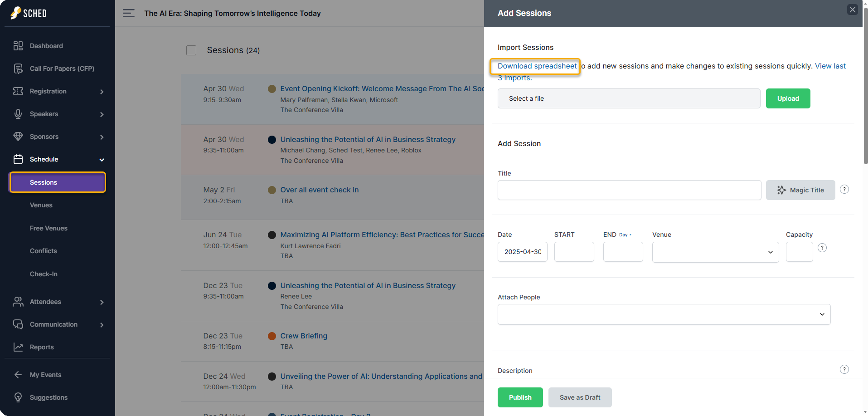Expand the Communication submenu arrow
Screen dimensions: 868x416
[102, 325]
